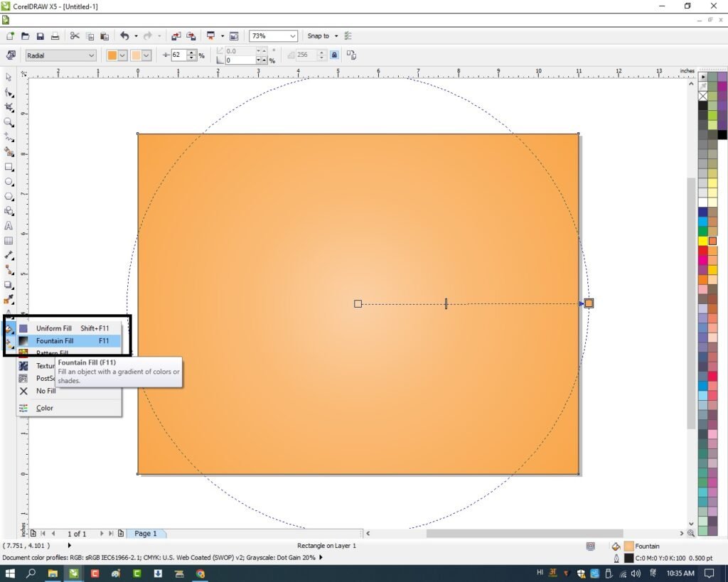Cut the selection with the scissors icon
Viewport: 728px width, 582px height.
(x=75, y=36)
